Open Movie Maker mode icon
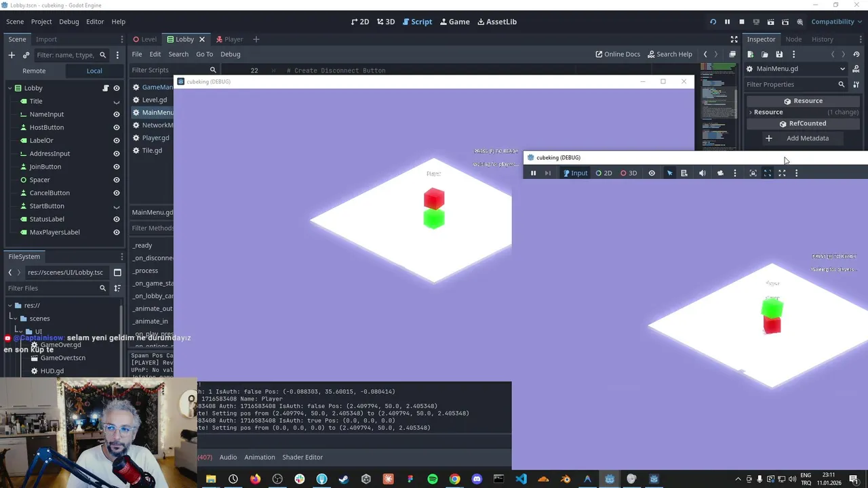This screenshot has height=488, width=868. point(800,22)
